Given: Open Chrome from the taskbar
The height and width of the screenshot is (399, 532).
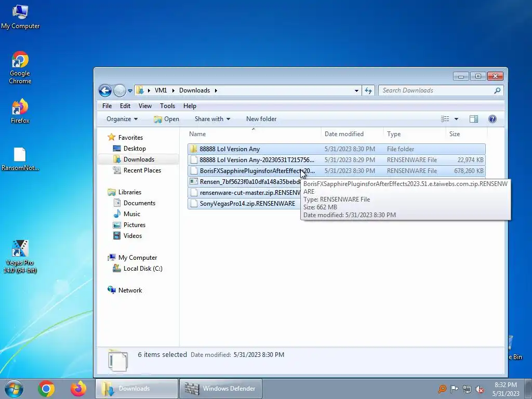Looking at the screenshot, I should pyautogui.click(x=46, y=389).
